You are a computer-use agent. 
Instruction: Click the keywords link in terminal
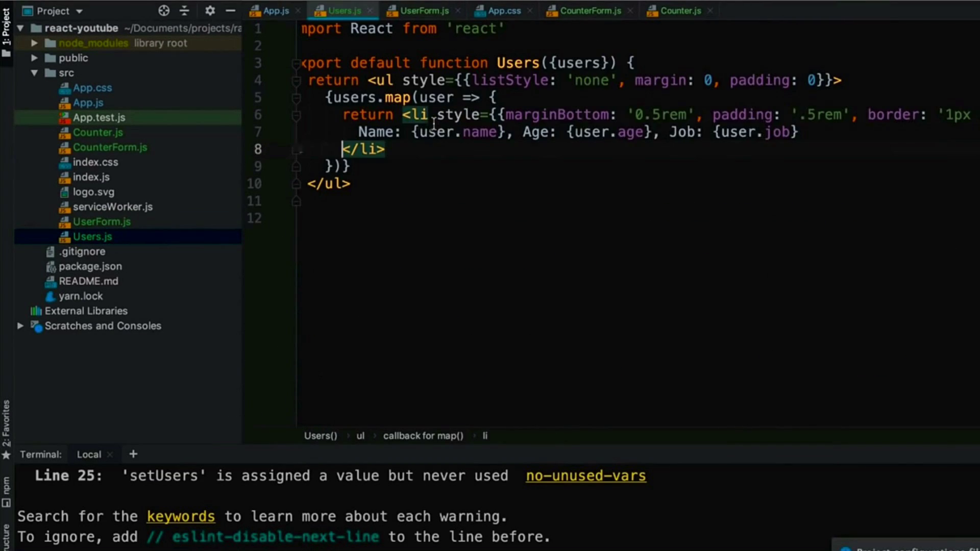181,516
